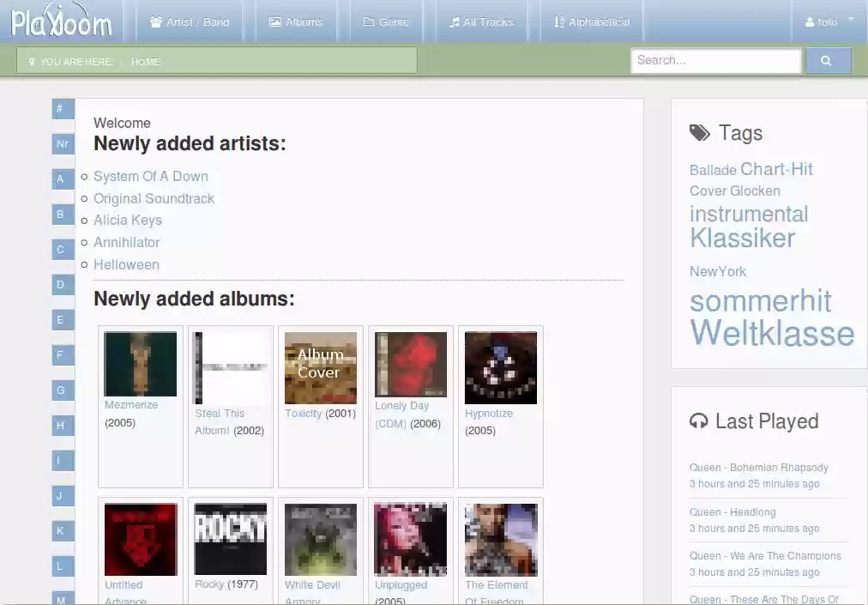
Task: Open Queen - We Are The Champions
Action: click(766, 556)
